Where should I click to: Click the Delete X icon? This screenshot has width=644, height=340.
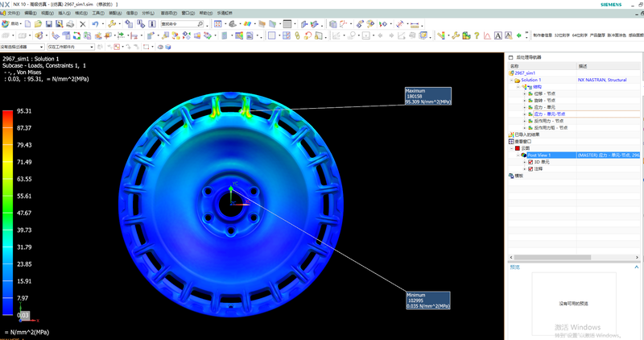[83, 24]
